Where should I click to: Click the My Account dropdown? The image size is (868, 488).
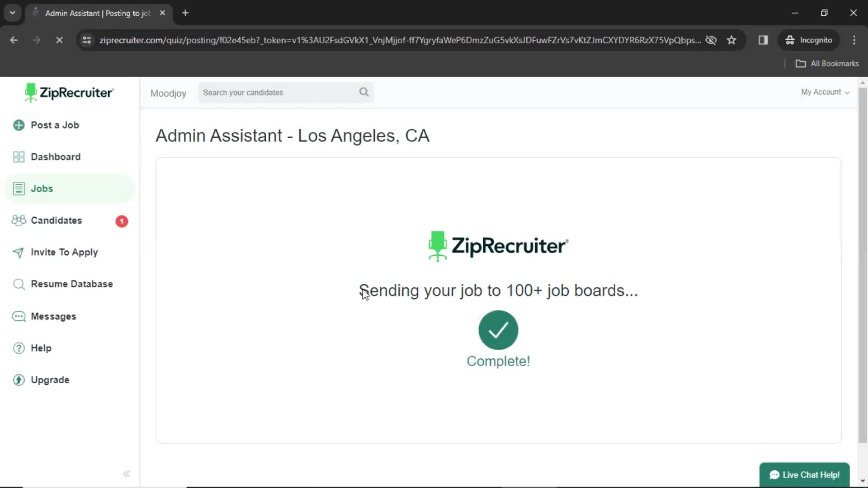click(x=825, y=92)
